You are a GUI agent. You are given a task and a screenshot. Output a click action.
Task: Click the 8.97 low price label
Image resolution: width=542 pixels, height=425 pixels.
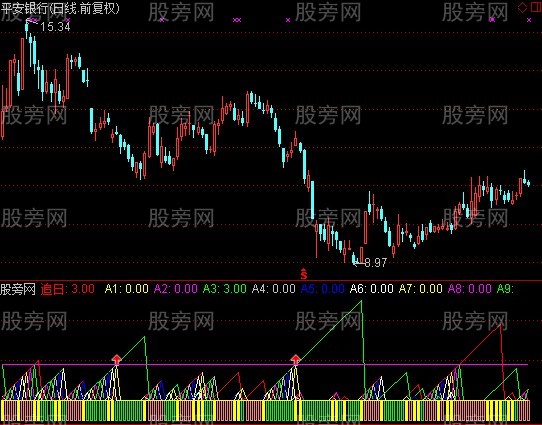click(376, 263)
